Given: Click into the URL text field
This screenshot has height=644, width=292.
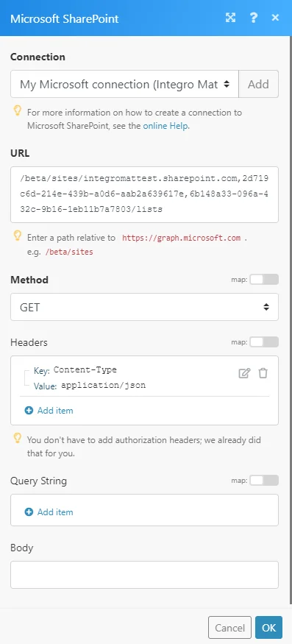Looking at the screenshot, I should [144, 195].
